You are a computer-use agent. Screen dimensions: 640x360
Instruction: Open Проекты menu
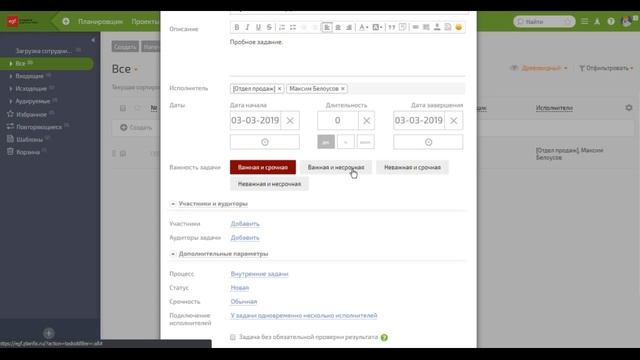(145, 22)
